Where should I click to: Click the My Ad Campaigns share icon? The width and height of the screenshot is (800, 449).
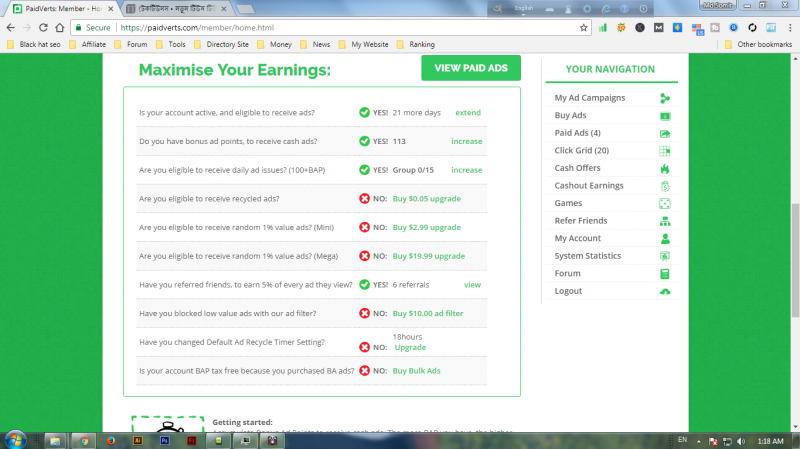(665, 98)
